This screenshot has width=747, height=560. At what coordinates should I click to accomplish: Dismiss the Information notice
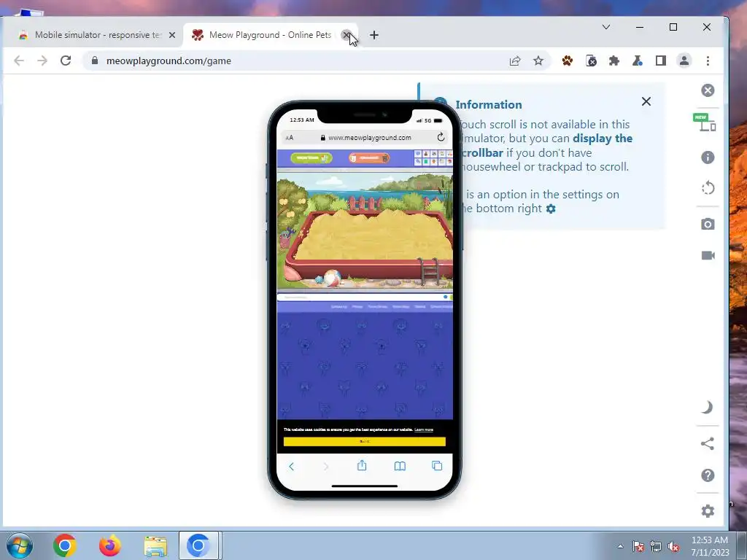[x=646, y=101]
